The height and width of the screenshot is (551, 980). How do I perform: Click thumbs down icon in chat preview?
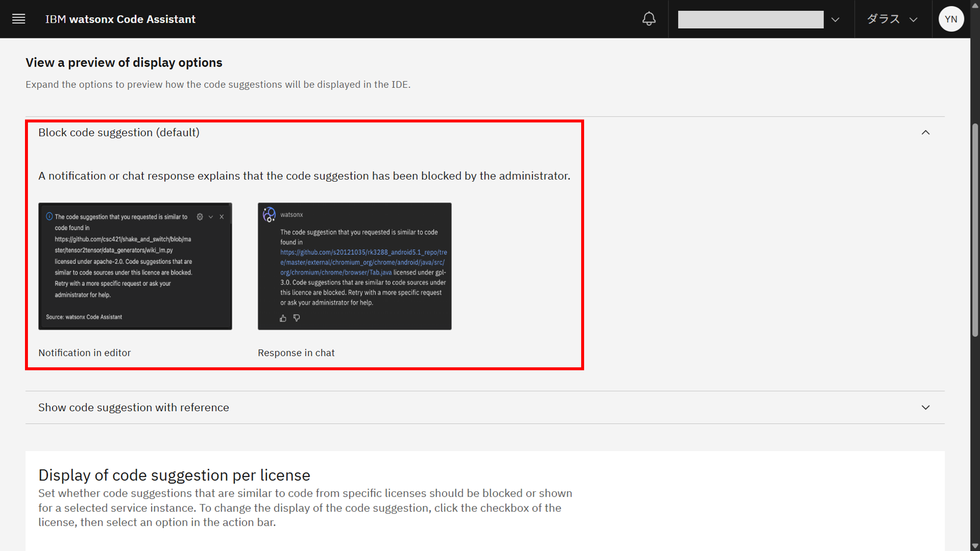click(296, 318)
